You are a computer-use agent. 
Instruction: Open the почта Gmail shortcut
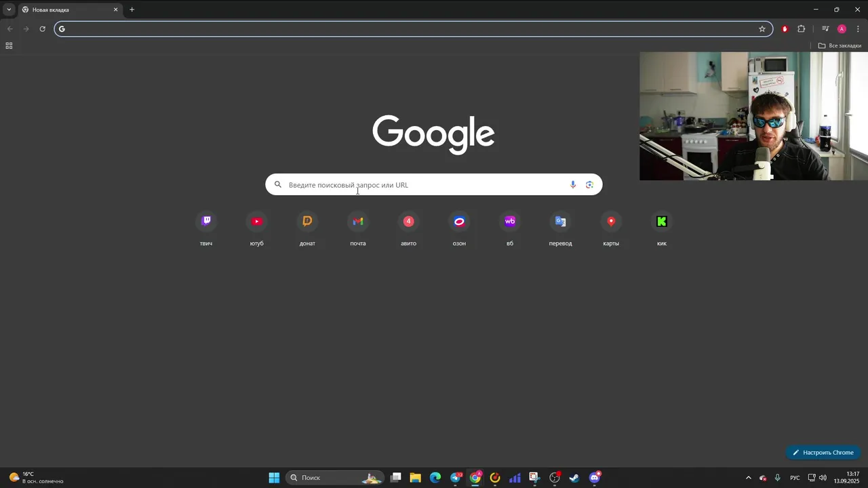click(x=358, y=228)
